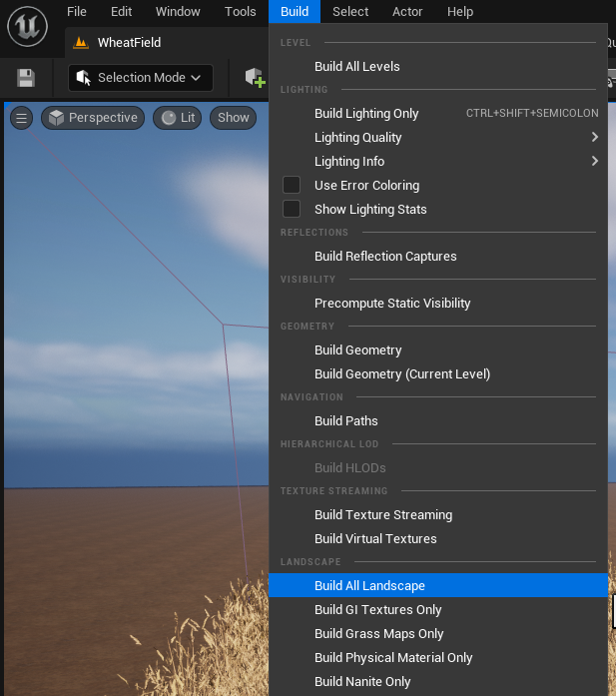Open the Select menu
This screenshot has height=696, width=616.
point(350,12)
